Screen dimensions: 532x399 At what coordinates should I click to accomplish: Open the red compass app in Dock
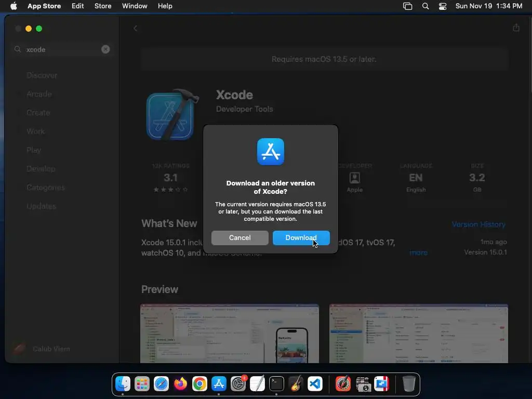pos(343,384)
